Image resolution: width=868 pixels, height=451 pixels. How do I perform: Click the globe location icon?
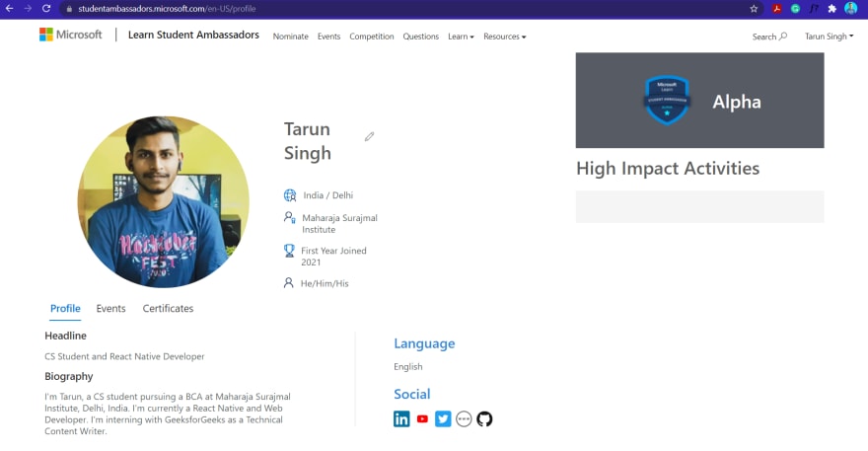point(290,195)
